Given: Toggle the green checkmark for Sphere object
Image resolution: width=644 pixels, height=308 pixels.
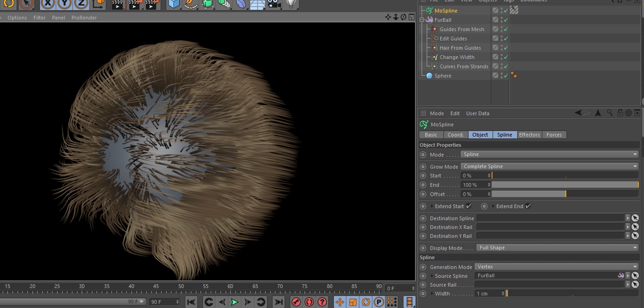Looking at the screenshot, I should click(x=506, y=76).
